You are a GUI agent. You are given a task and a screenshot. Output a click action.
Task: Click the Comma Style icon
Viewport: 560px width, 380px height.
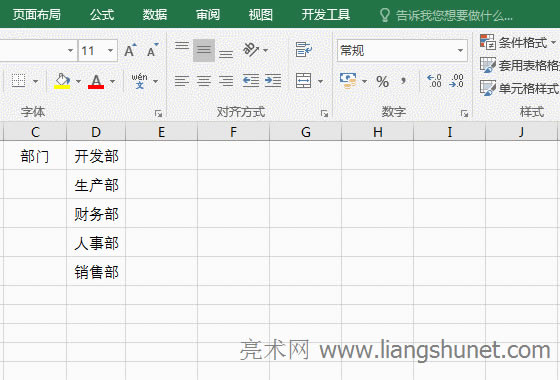click(x=404, y=81)
